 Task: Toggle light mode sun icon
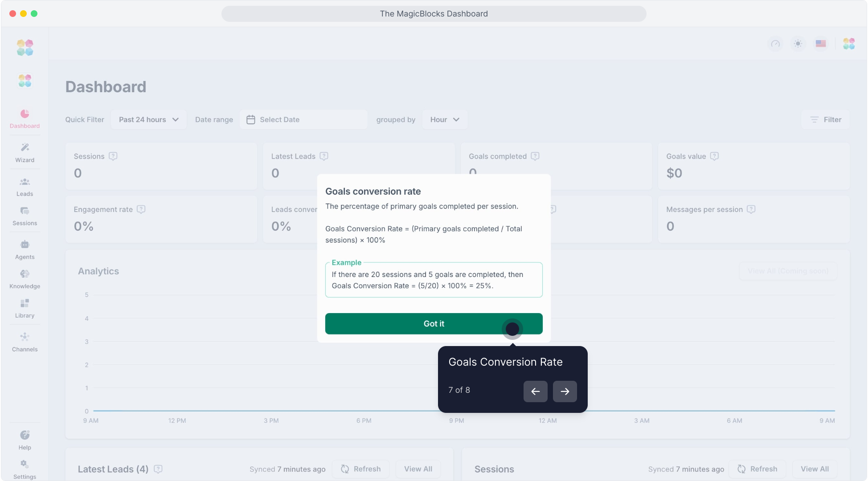[798, 44]
